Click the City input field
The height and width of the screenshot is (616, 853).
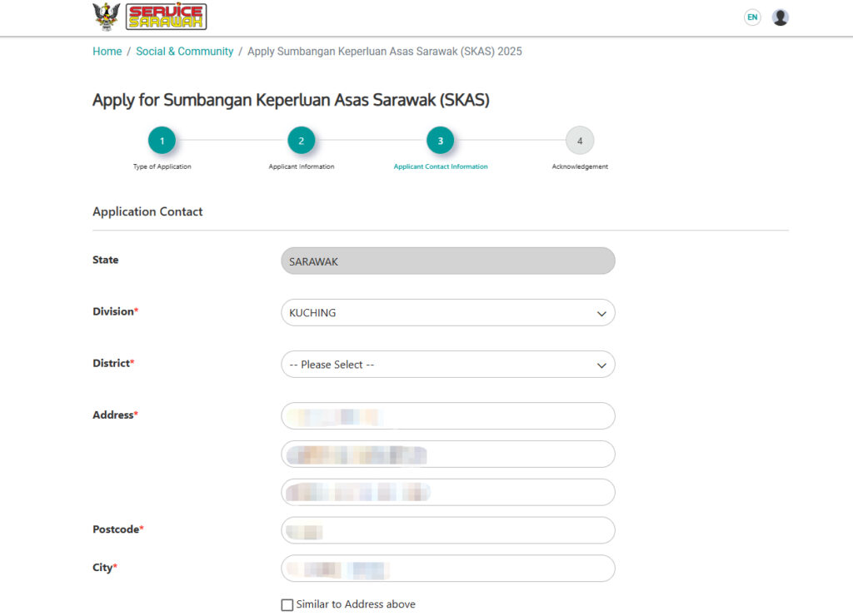(x=448, y=569)
